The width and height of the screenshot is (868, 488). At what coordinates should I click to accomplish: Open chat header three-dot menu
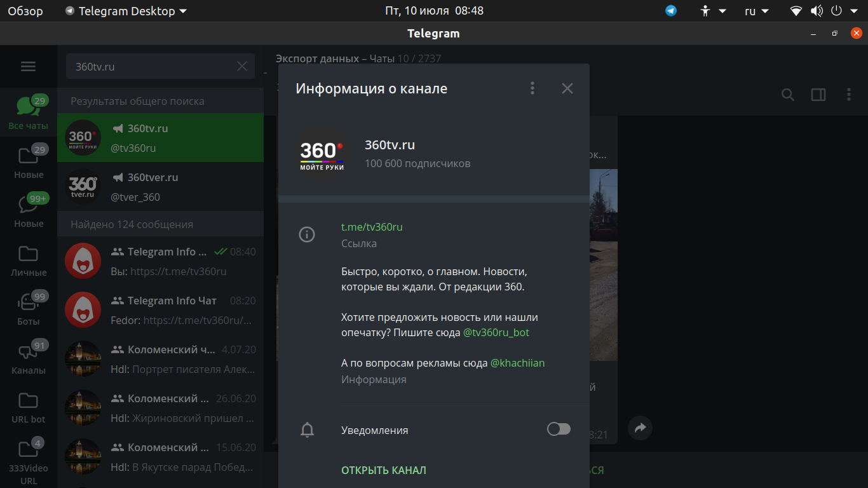[x=849, y=95]
